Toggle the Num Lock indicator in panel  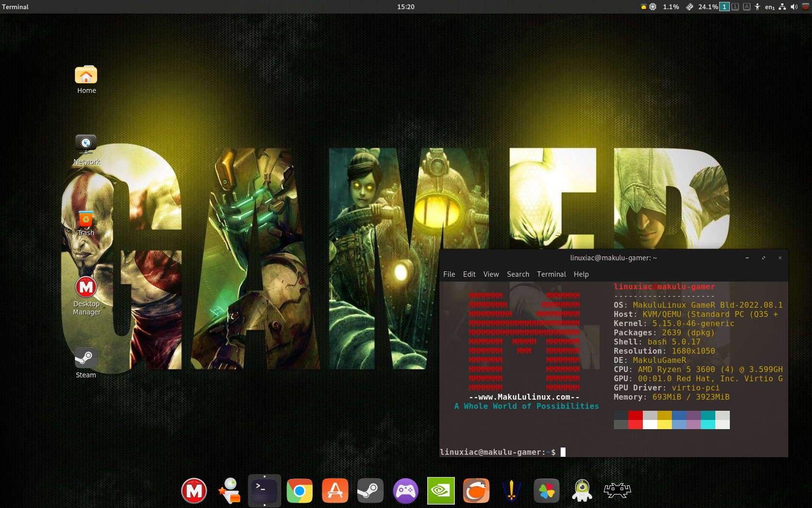(735, 7)
